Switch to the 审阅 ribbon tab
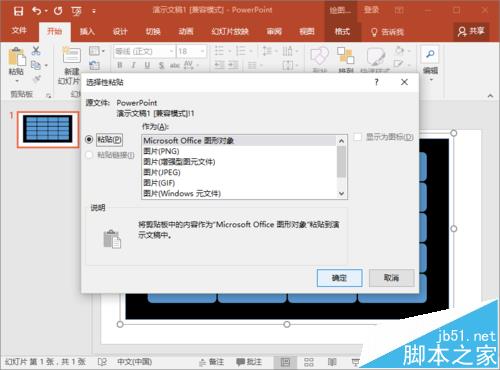The height and width of the screenshot is (370, 500). [x=274, y=32]
